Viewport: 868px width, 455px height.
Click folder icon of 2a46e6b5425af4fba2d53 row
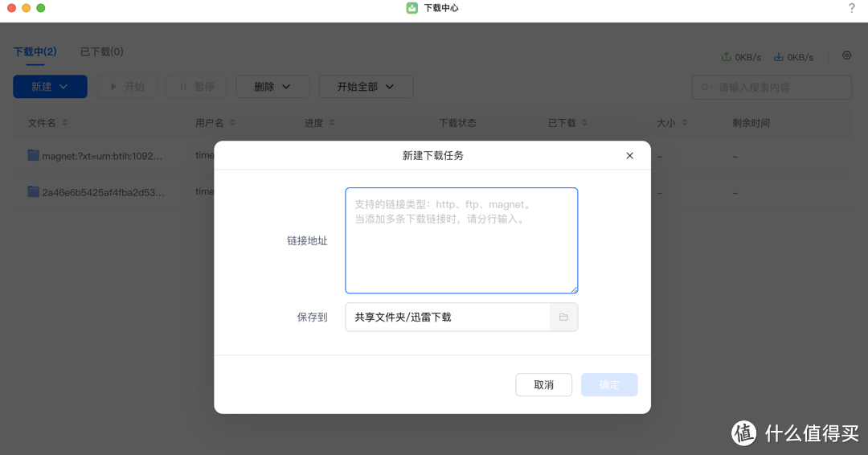click(33, 192)
